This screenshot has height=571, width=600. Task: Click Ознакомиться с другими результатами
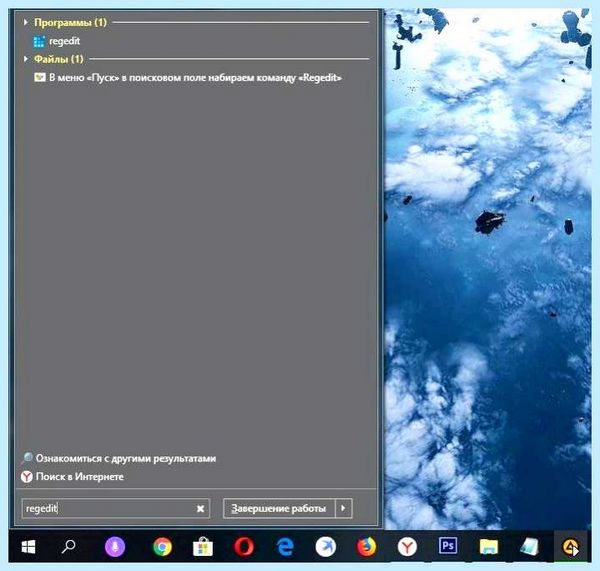(126, 458)
